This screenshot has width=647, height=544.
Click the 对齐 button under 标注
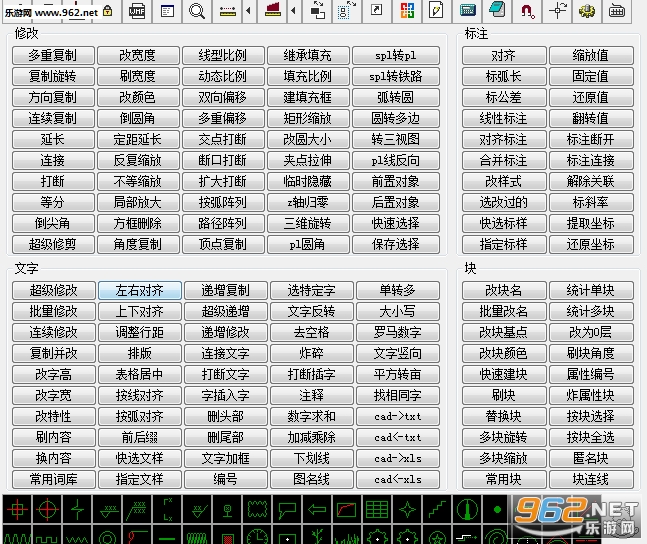(x=504, y=55)
